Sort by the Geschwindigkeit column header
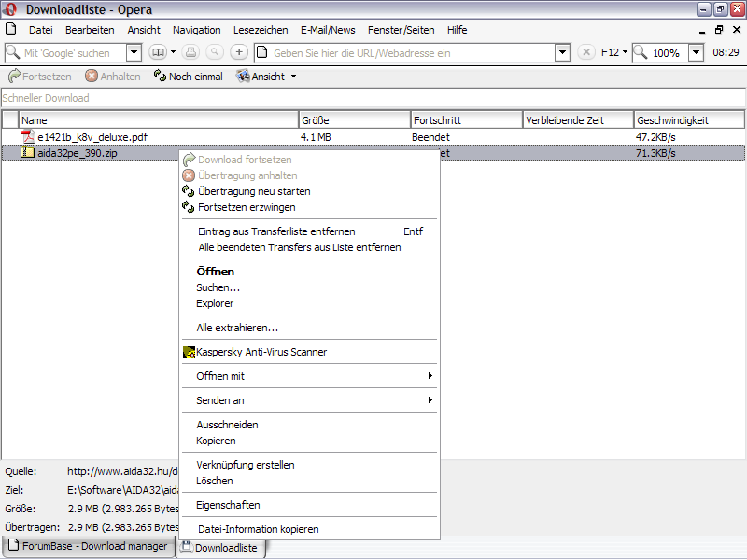 pos(689,120)
